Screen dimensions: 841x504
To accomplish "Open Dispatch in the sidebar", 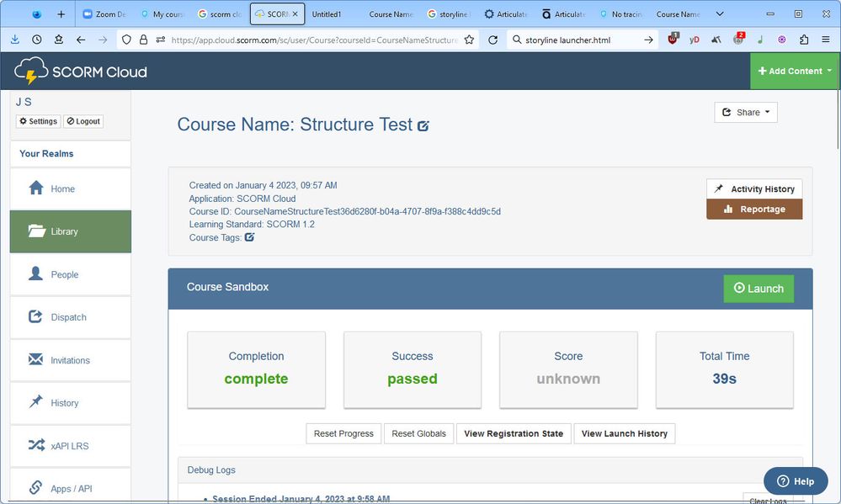I will (x=70, y=317).
